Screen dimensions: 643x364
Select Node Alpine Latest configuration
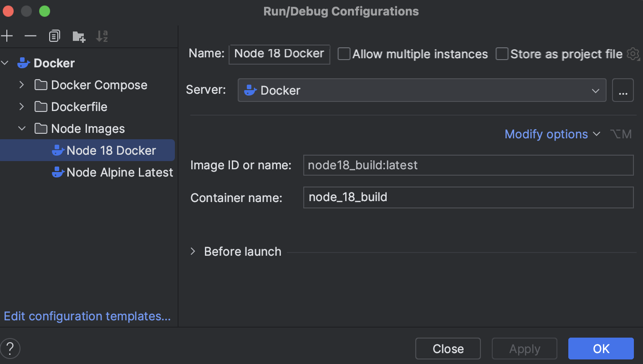point(119,172)
